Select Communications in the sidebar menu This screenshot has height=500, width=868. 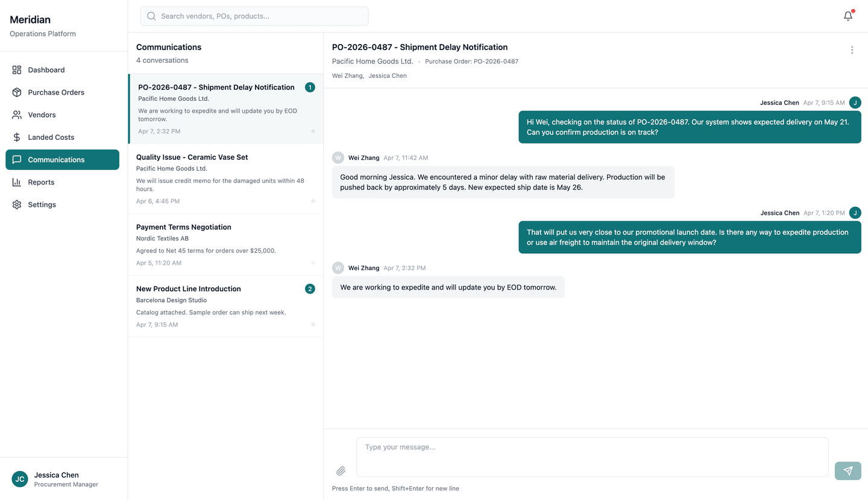pos(57,159)
